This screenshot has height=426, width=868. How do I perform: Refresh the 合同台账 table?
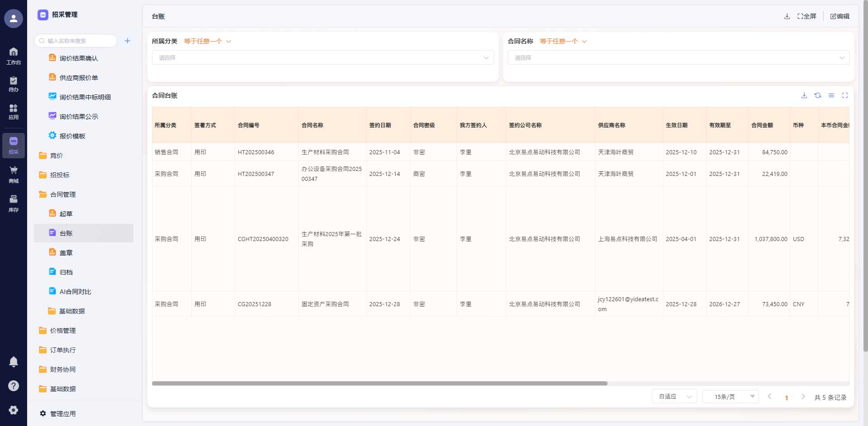click(818, 95)
